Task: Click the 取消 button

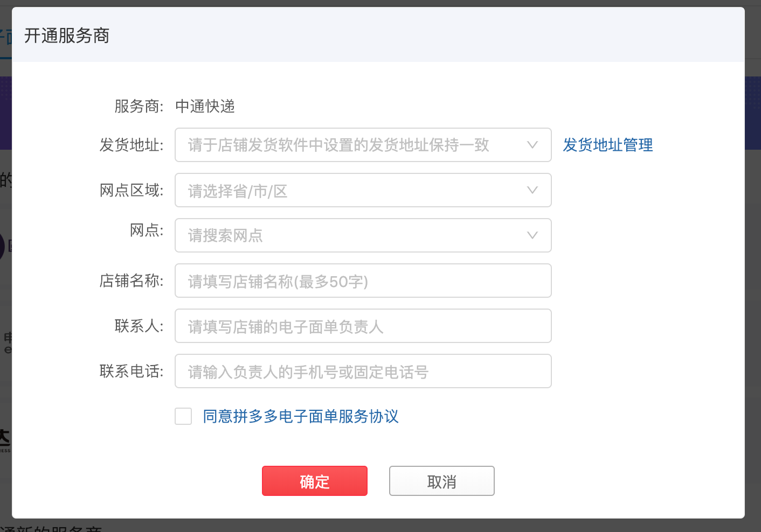Action: coord(441,481)
